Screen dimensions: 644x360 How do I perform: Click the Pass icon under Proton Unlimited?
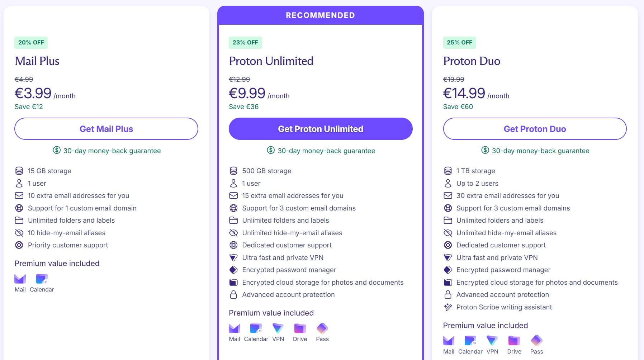point(322,328)
